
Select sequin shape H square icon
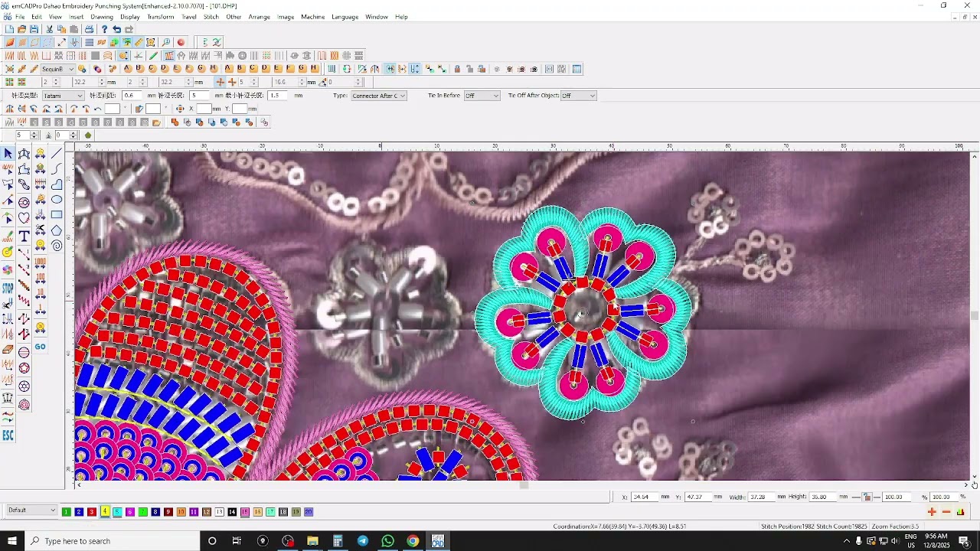(x=315, y=68)
